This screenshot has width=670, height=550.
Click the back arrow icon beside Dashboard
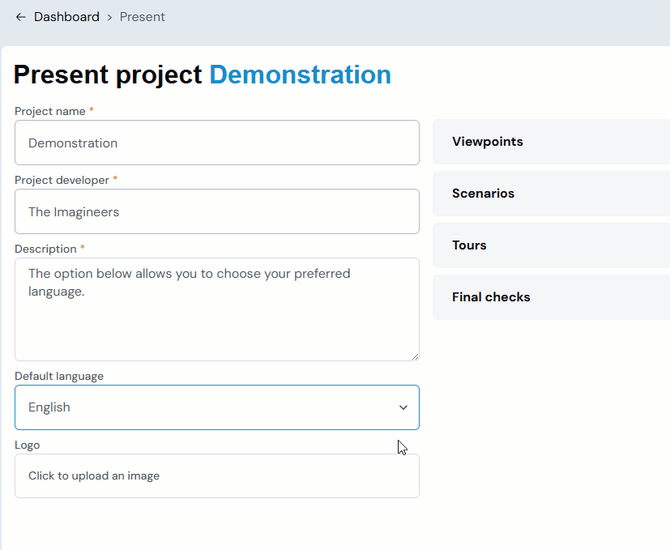coord(21,17)
